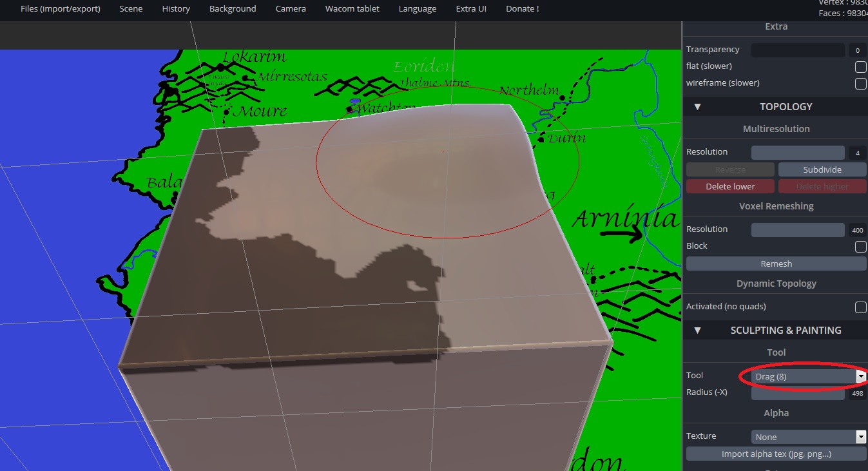The height and width of the screenshot is (471, 868).
Task: Click the Voxel resolution value field showing 400
Action: coord(857,230)
